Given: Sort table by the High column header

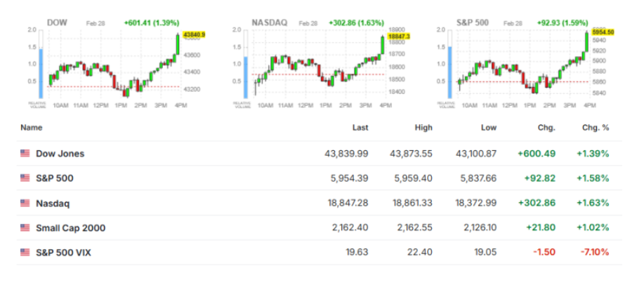Looking at the screenshot, I should [423, 128].
